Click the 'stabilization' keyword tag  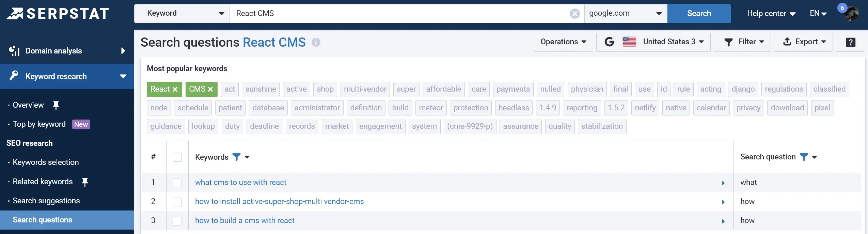click(x=602, y=126)
